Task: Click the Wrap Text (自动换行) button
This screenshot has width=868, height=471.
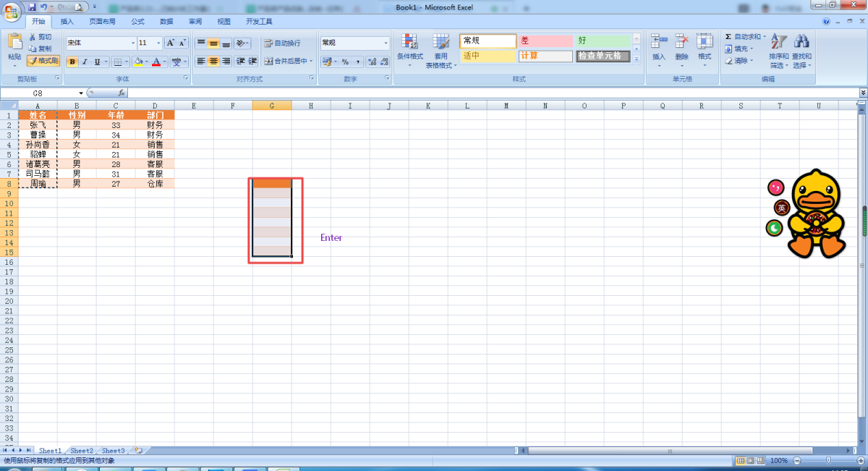Action: [x=282, y=43]
